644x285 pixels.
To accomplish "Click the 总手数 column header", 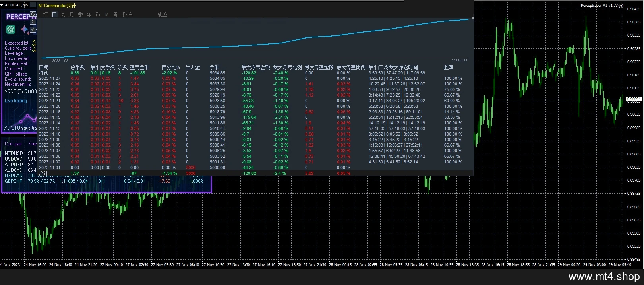I will tap(78, 67).
